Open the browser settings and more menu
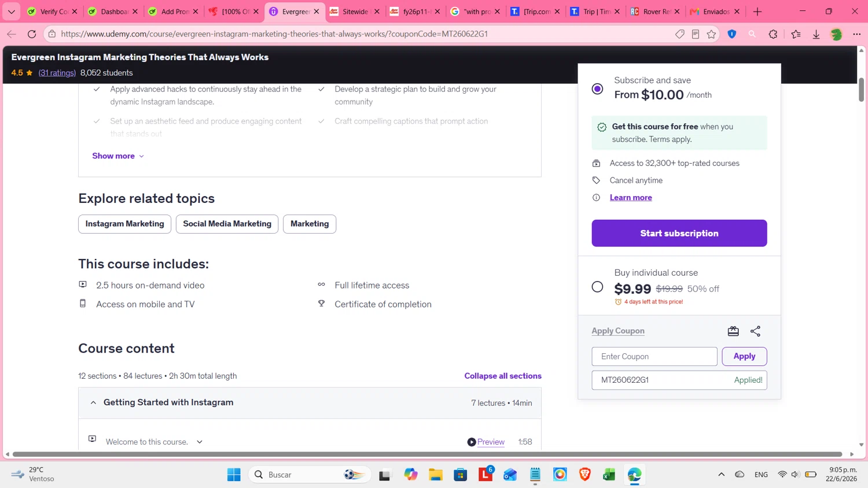The image size is (868, 488). 857,34
